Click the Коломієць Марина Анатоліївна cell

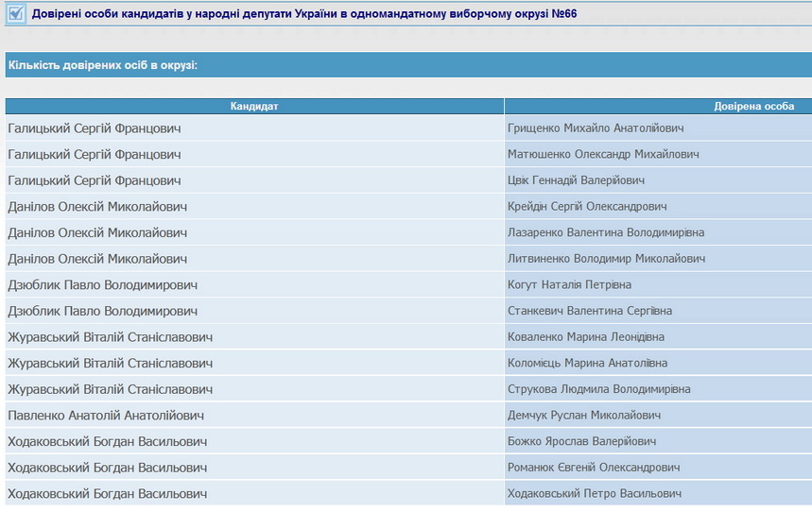pyautogui.click(x=587, y=363)
